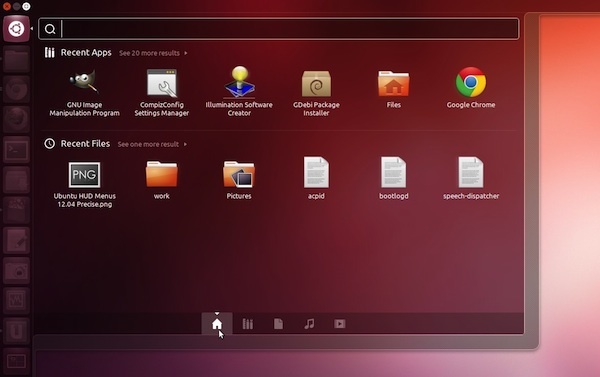Open the Pictures folder
The height and width of the screenshot is (377, 600).
pos(239,180)
